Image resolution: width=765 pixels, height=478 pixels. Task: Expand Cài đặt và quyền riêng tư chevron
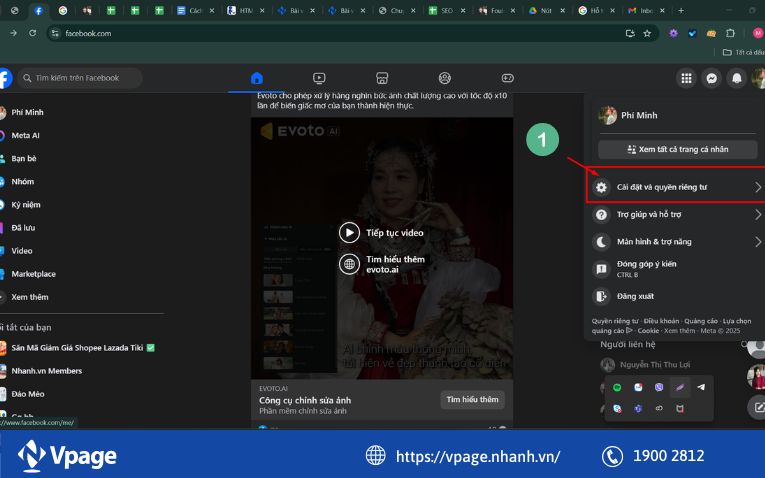[758, 187]
